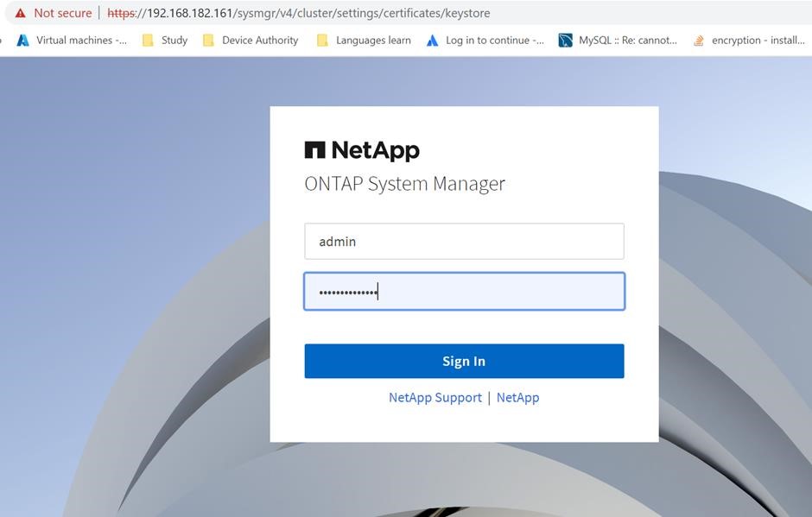The image size is (812, 517).
Task: Click the ONTAP System Manager heading
Action: click(x=404, y=184)
